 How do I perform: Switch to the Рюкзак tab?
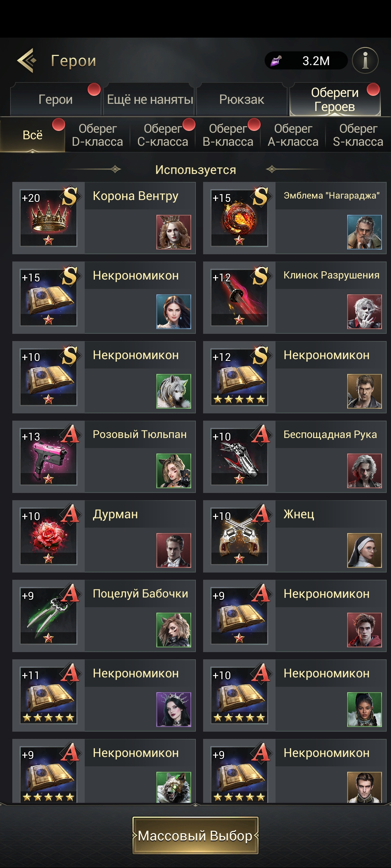(x=241, y=99)
